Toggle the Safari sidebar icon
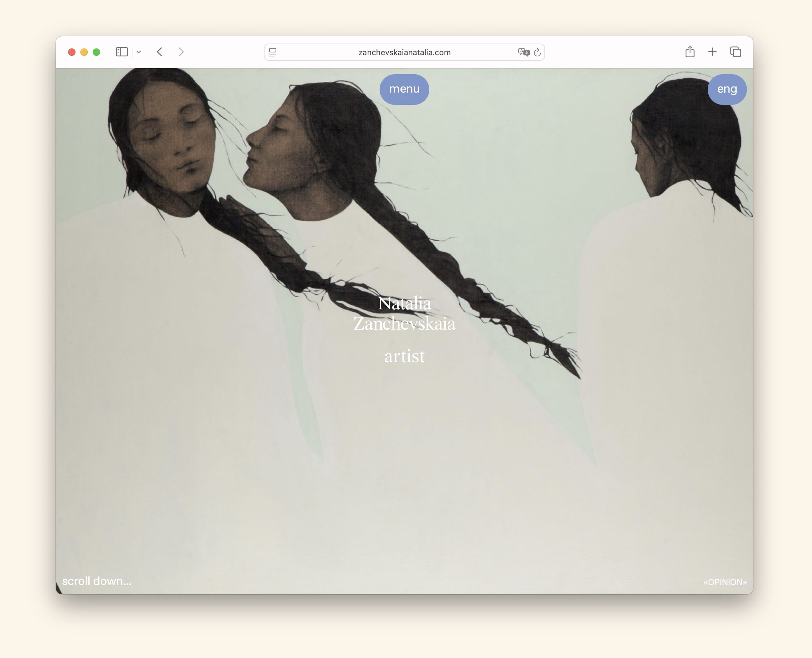The image size is (812, 658). (121, 52)
